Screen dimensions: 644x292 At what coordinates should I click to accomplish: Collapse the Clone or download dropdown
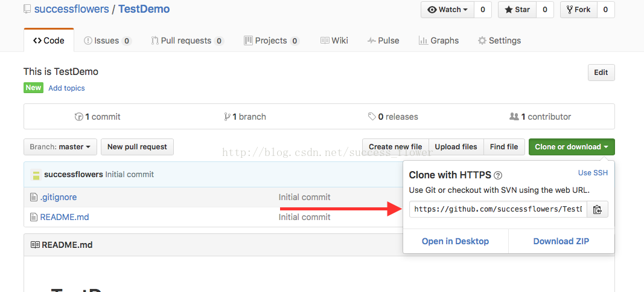[x=572, y=147]
